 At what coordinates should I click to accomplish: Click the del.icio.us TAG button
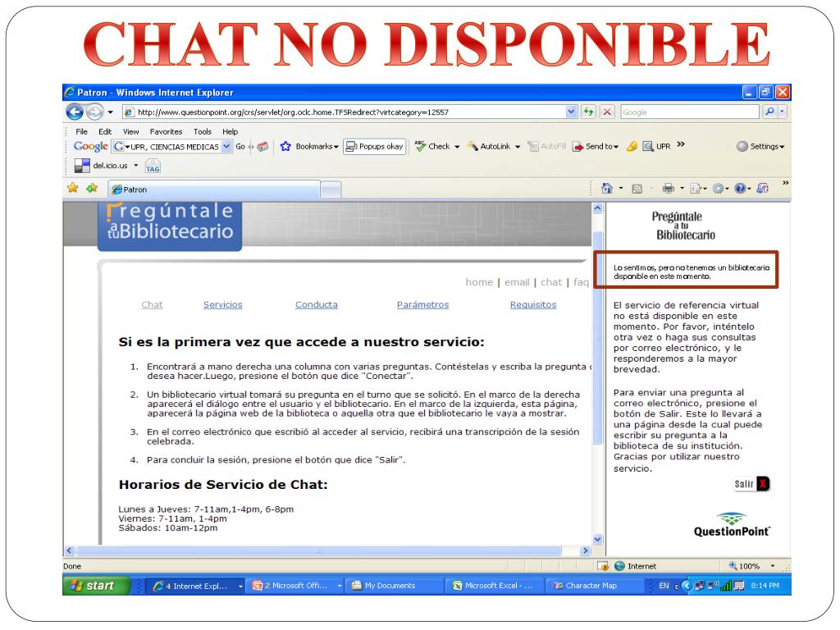click(153, 166)
